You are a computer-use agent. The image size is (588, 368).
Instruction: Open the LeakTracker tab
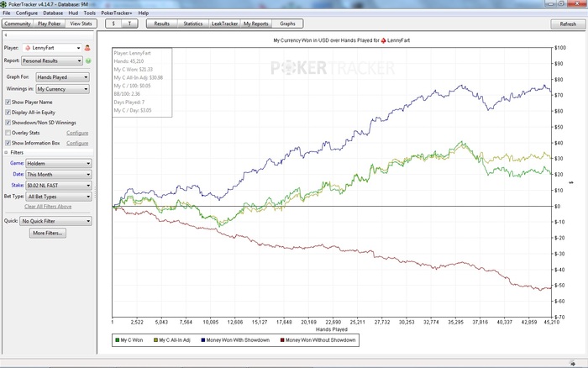click(224, 24)
